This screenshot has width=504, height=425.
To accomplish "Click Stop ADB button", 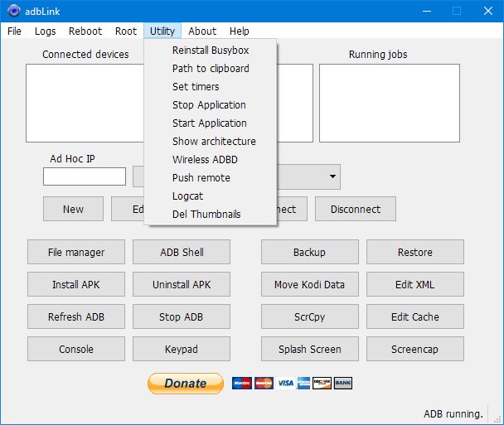I will (x=182, y=316).
